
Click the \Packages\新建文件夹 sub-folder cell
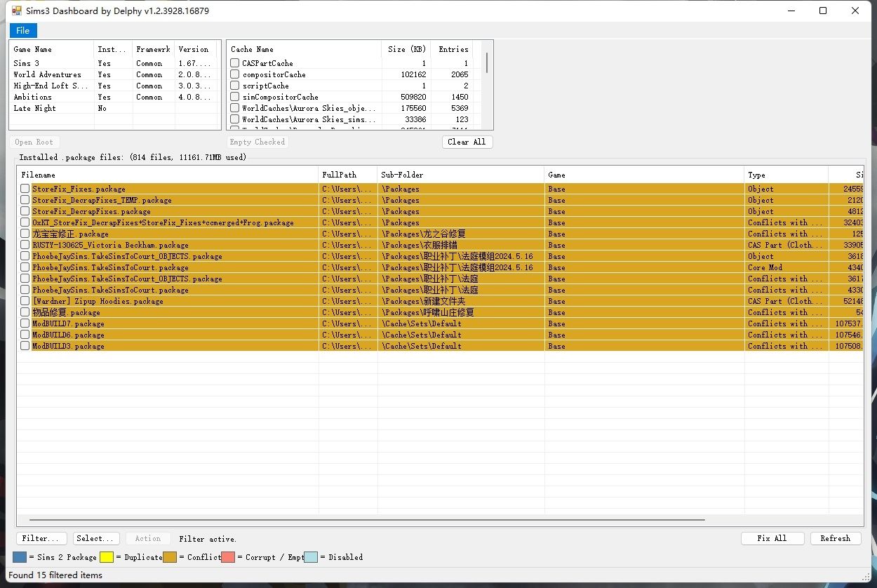[461, 301]
